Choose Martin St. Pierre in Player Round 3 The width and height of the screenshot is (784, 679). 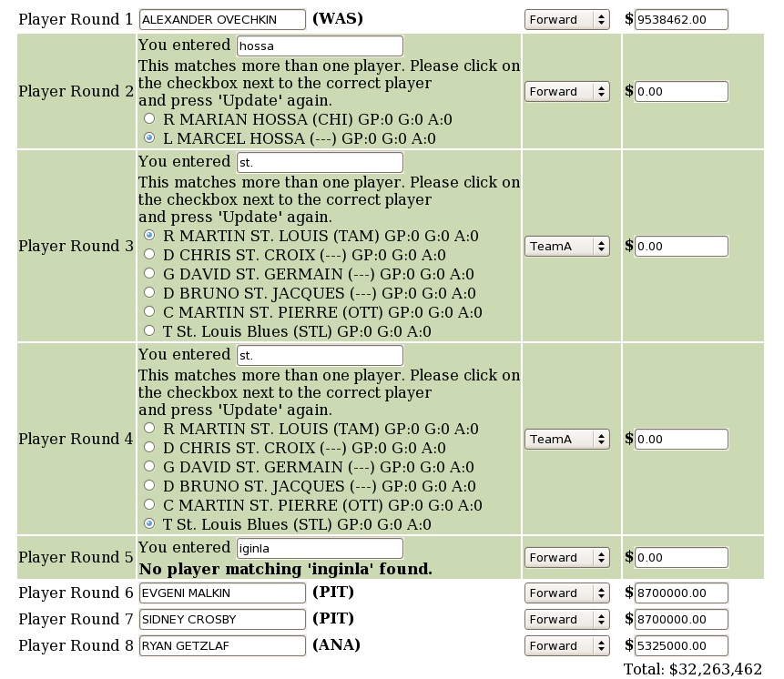[149, 311]
